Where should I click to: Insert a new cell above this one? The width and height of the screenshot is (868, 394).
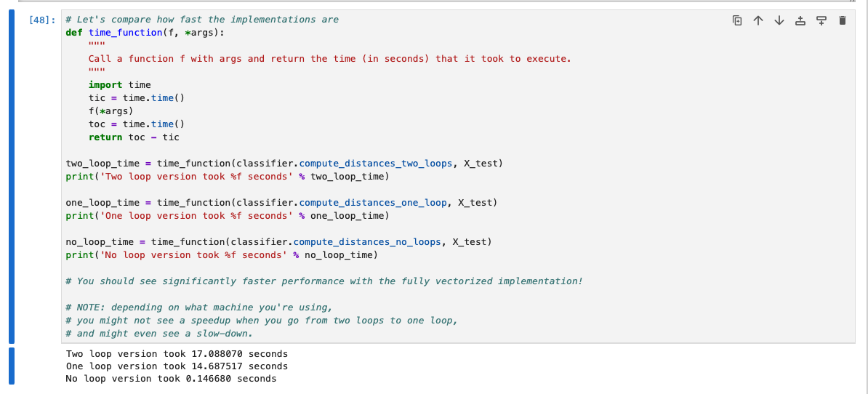800,20
